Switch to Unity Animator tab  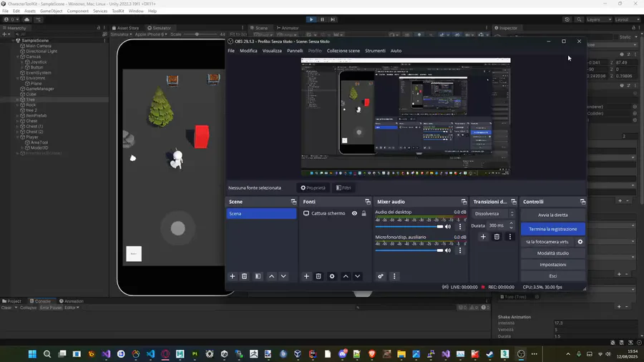tap(287, 28)
